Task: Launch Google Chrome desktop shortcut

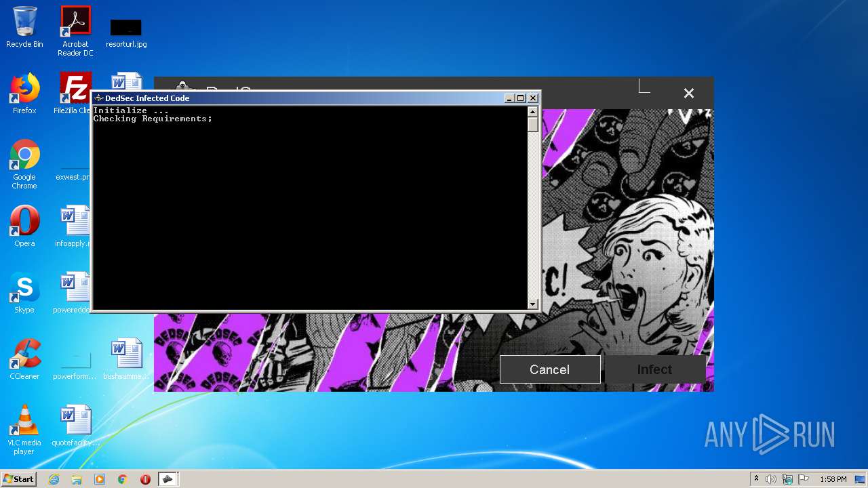Action: (x=24, y=164)
